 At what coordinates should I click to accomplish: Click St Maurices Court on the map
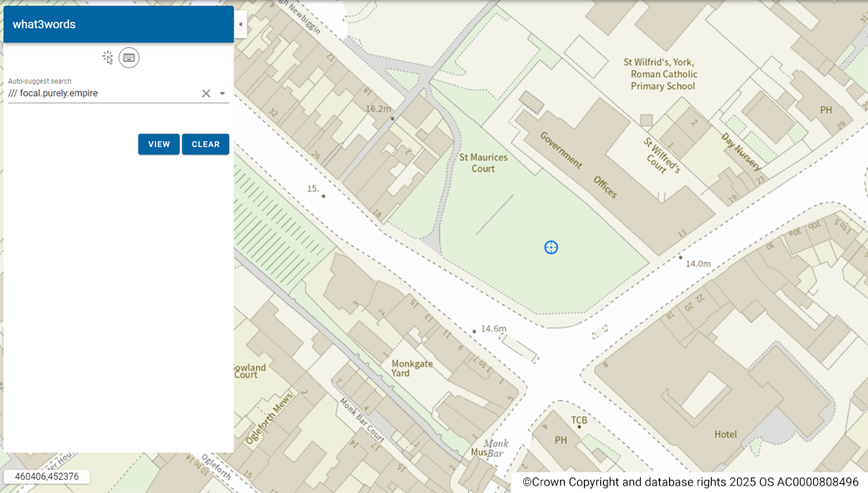click(x=483, y=162)
